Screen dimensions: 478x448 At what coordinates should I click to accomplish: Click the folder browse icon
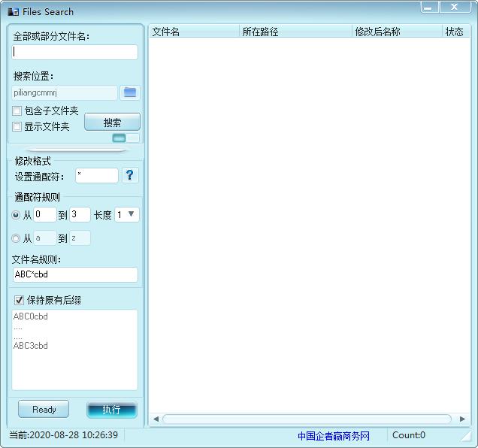click(131, 92)
